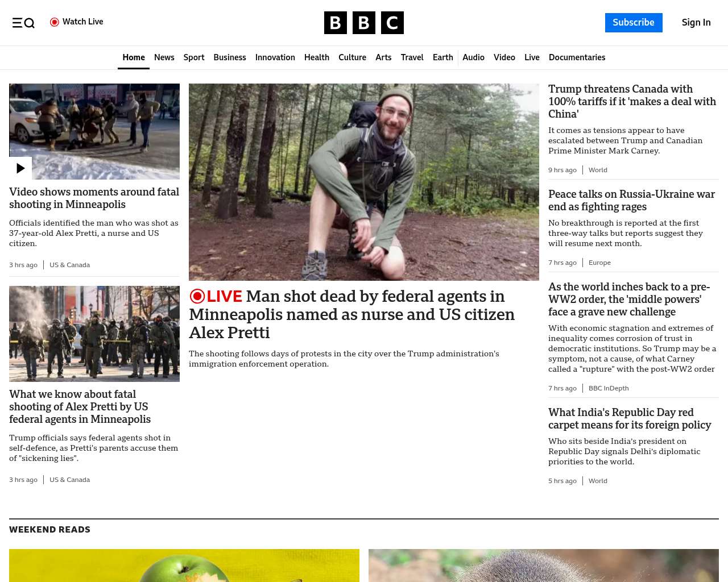Go to the Documentaries section
The width and height of the screenshot is (728, 582).
577,57
